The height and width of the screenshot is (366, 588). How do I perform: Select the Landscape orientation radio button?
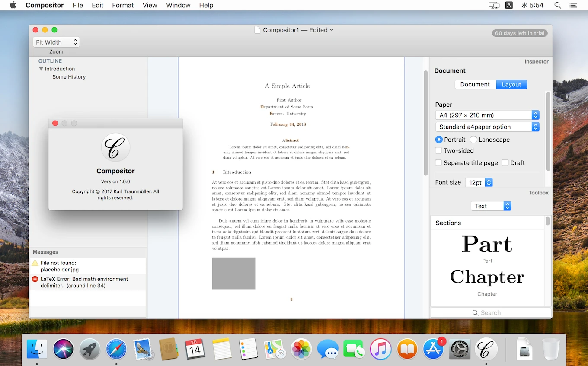[x=473, y=140]
